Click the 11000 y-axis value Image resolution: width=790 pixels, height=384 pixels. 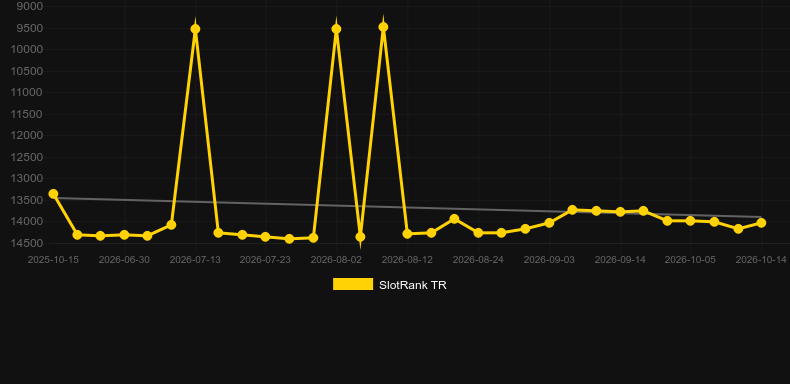tap(27, 92)
